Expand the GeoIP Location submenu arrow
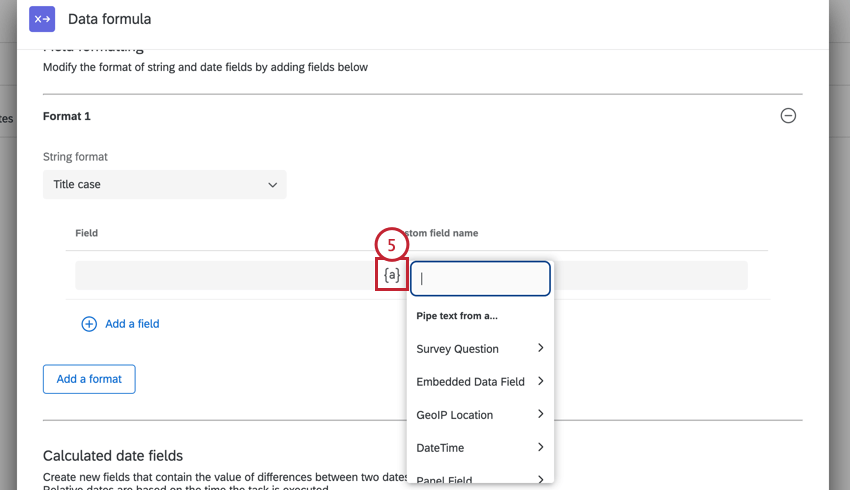850x490 pixels. (540, 414)
